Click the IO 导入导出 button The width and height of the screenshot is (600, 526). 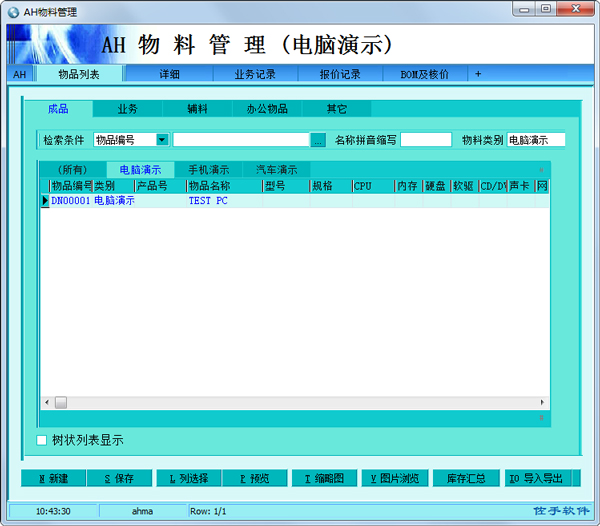pos(538,478)
